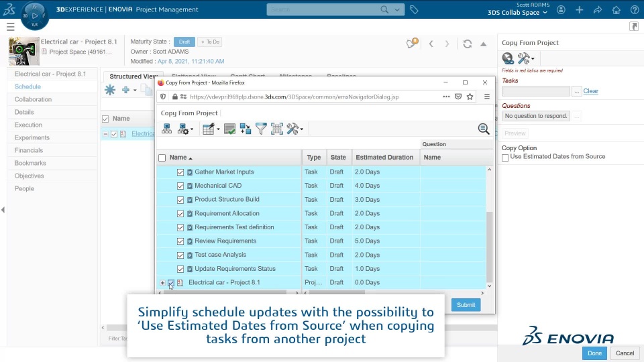Click the structure tree icon in dialog toolbar
Image resolution: width=644 pixels, height=362 pixels.
[167, 129]
